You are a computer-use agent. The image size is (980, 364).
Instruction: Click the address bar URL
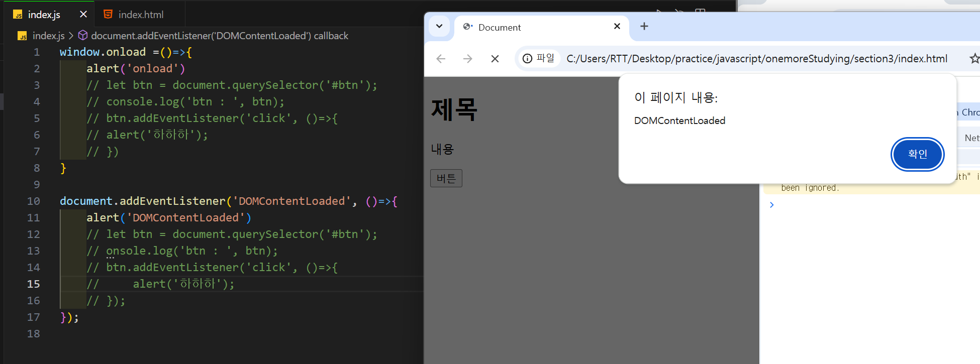click(x=757, y=59)
